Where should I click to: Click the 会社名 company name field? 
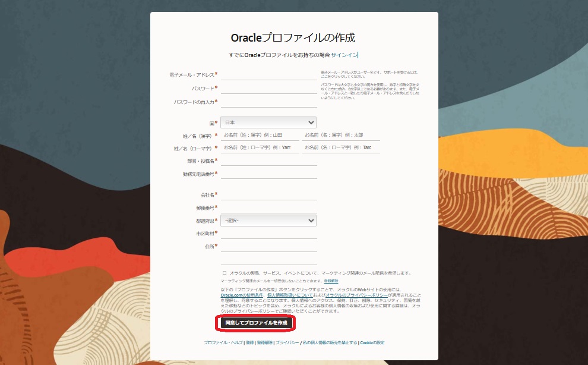[268, 194]
